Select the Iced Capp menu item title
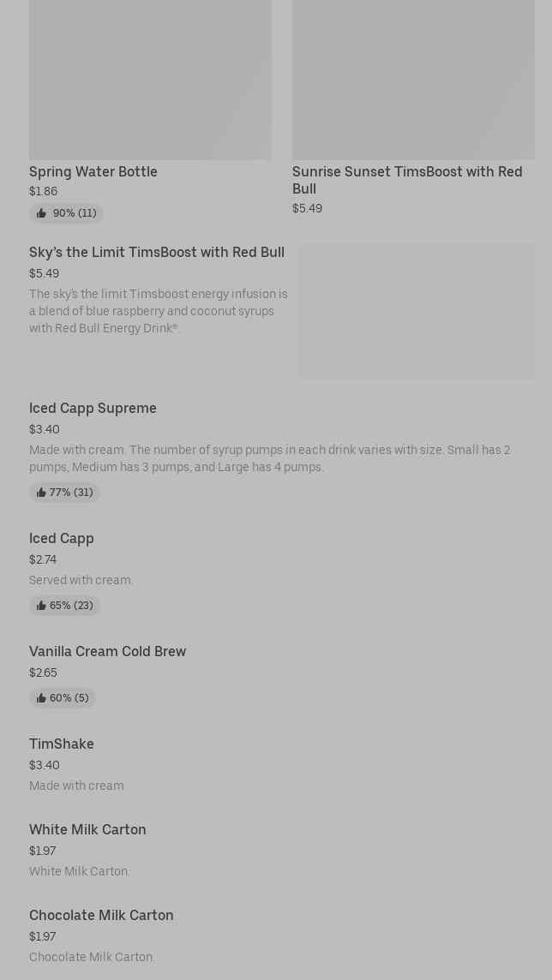The width and height of the screenshot is (552, 980). click(62, 538)
